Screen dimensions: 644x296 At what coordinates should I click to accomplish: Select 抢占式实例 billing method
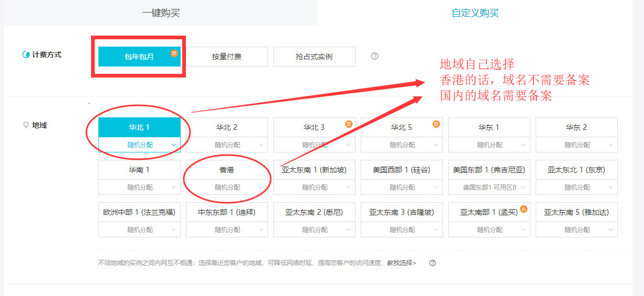pyautogui.click(x=314, y=57)
